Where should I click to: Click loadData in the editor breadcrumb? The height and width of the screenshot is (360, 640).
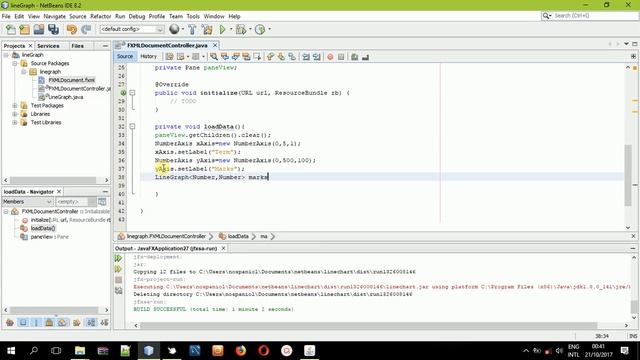(x=238, y=236)
